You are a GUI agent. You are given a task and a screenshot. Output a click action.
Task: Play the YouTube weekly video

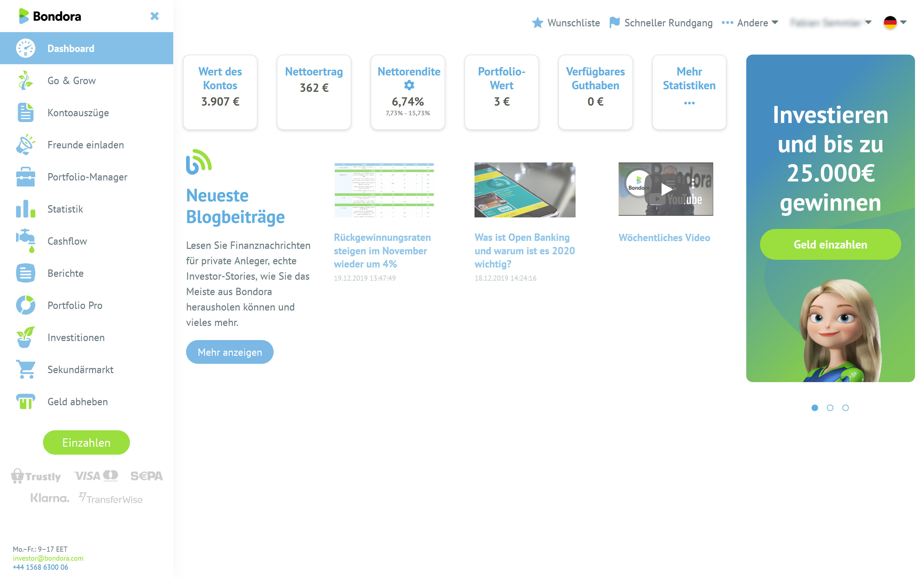pyautogui.click(x=665, y=189)
